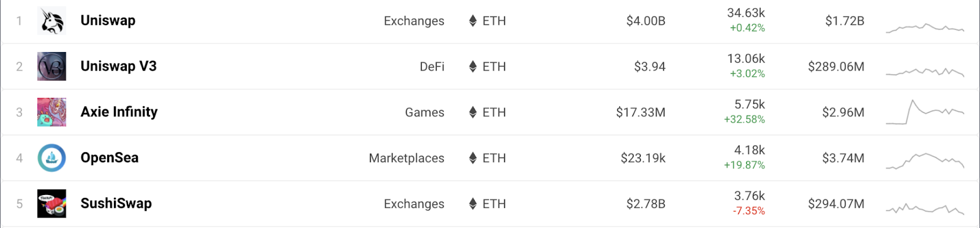Click the SushiSwap logo icon

tap(52, 204)
